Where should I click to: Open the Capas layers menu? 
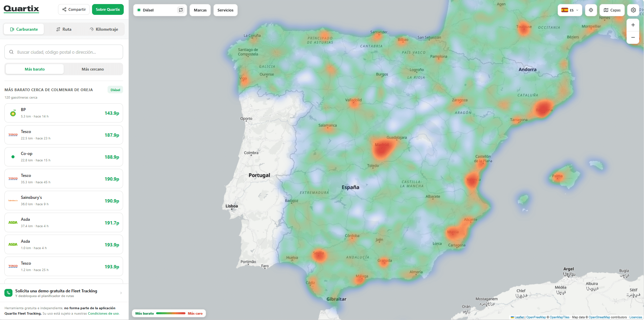[x=612, y=10]
